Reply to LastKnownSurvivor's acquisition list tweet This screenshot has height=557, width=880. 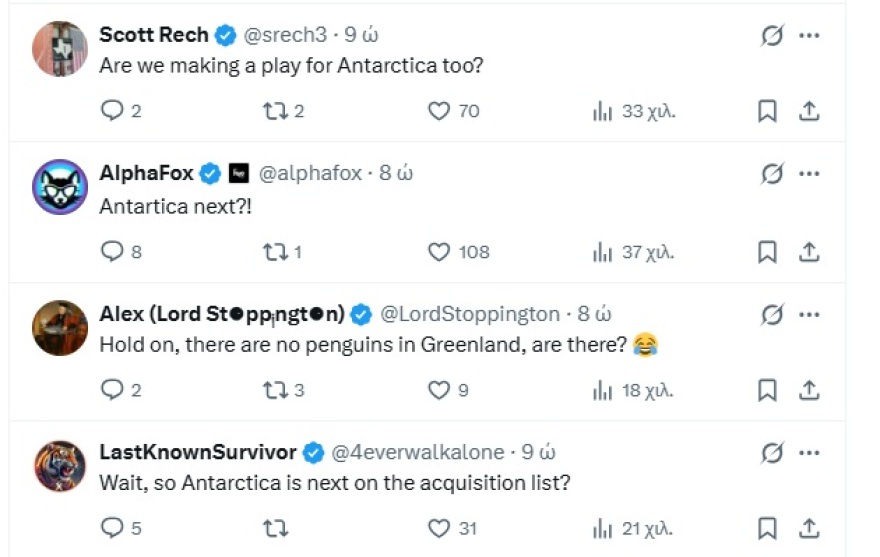(x=113, y=528)
